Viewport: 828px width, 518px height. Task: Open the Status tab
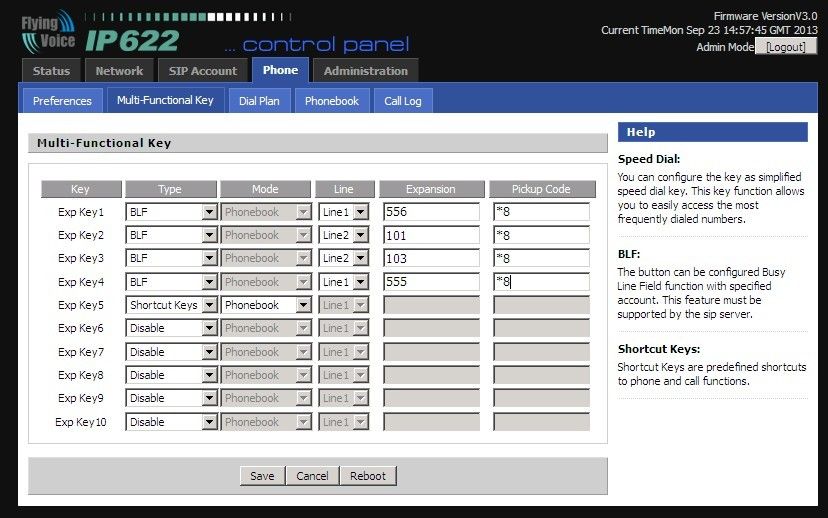click(51, 71)
